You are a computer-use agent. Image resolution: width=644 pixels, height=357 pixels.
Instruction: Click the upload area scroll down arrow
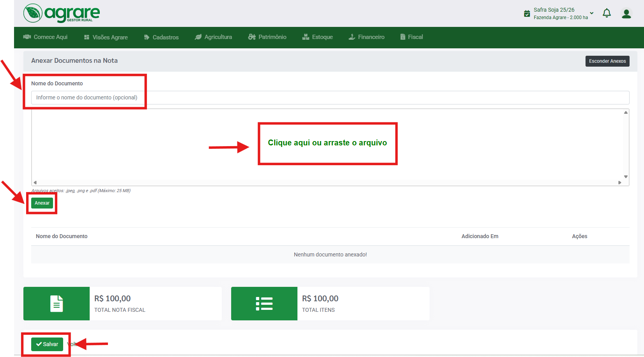tap(626, 177)
